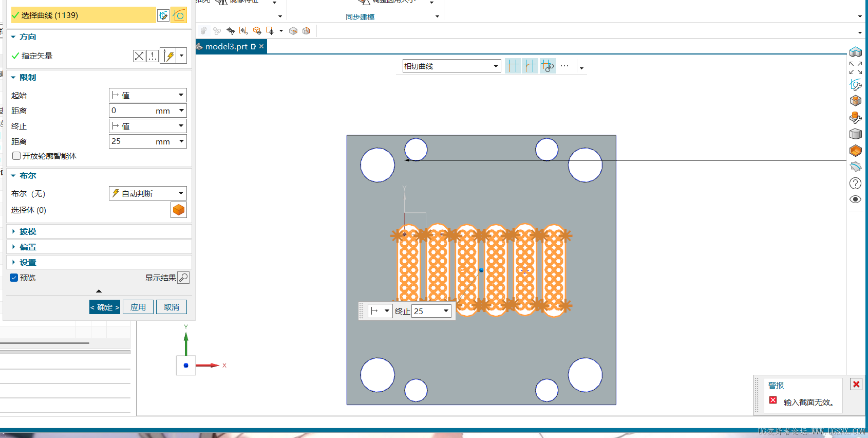Click the sketch section edit icon

(x=163, y=15)
